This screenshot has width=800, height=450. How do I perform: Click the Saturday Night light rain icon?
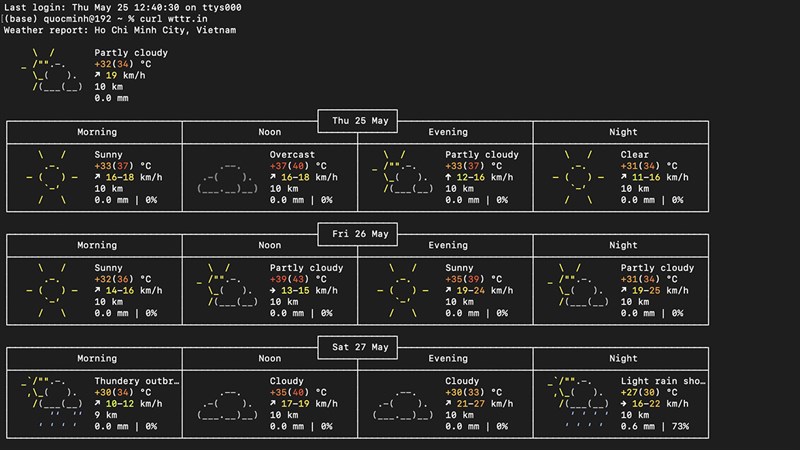(578, 403)
